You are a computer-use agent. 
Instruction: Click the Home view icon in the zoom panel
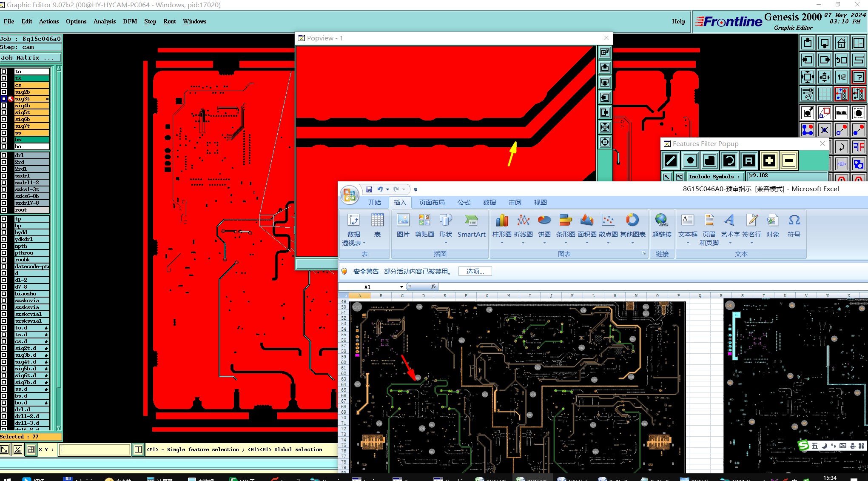coord(841,43)
